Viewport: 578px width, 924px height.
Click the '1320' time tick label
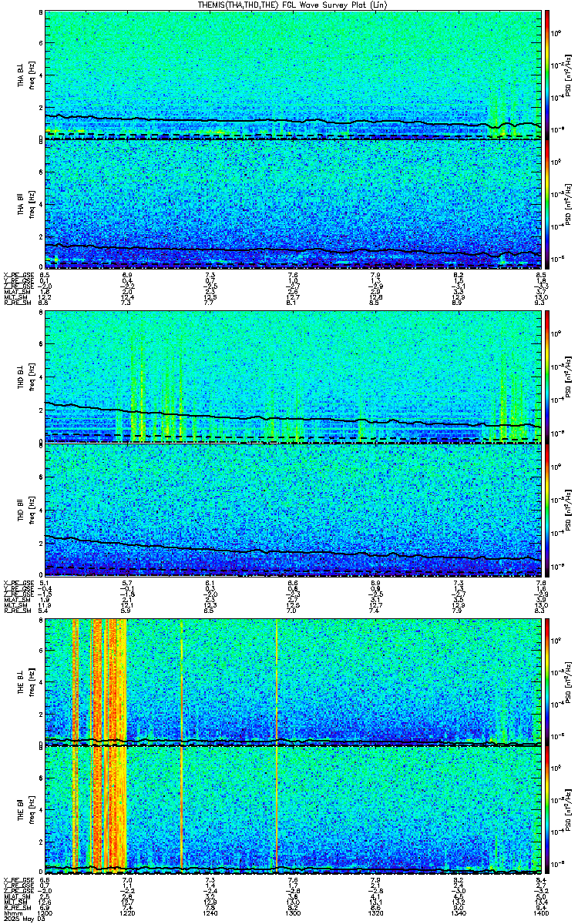click(x=375, y=912)
